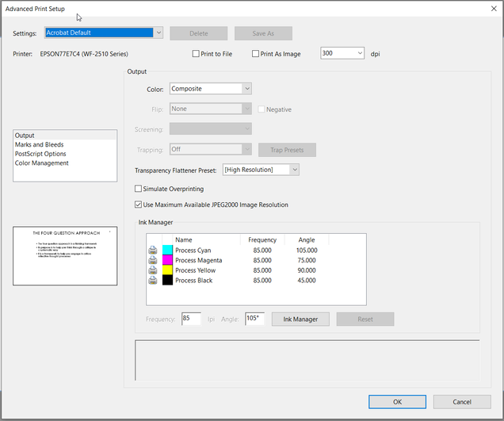Switch to Color Management category
This screenshot has height=421, width=504.
(x=41, y=163)
